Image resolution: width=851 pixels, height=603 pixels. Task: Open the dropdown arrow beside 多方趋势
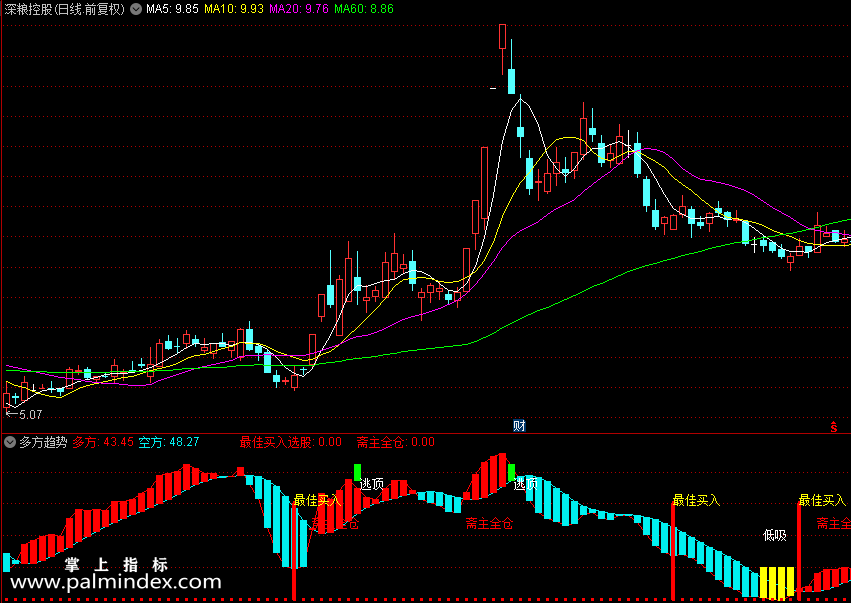coord(10,442)
